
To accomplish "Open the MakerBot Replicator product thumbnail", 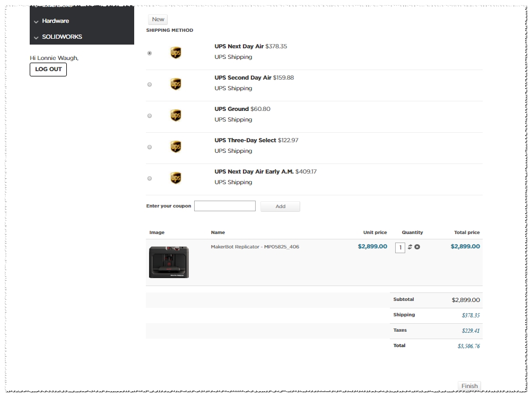I will tap(169, 262).
